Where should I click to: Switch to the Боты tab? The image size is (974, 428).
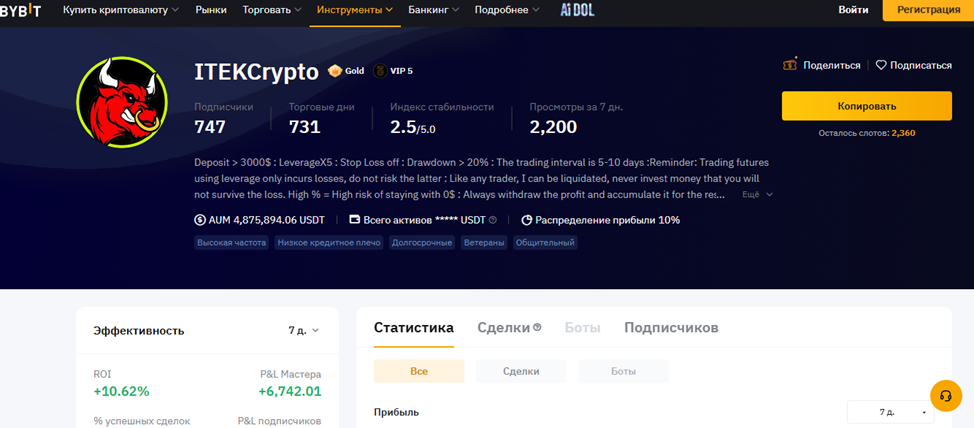[x=583, y=328]
